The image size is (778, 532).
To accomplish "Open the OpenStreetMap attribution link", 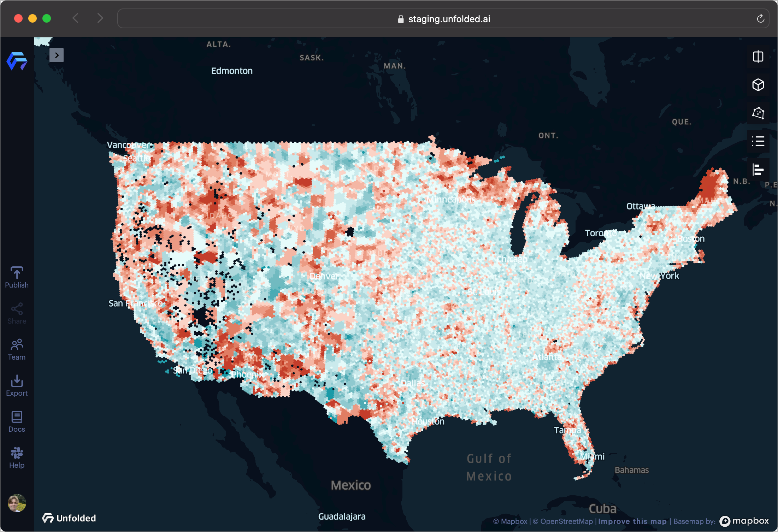I will pyautogui.click(x=562, y=521).
